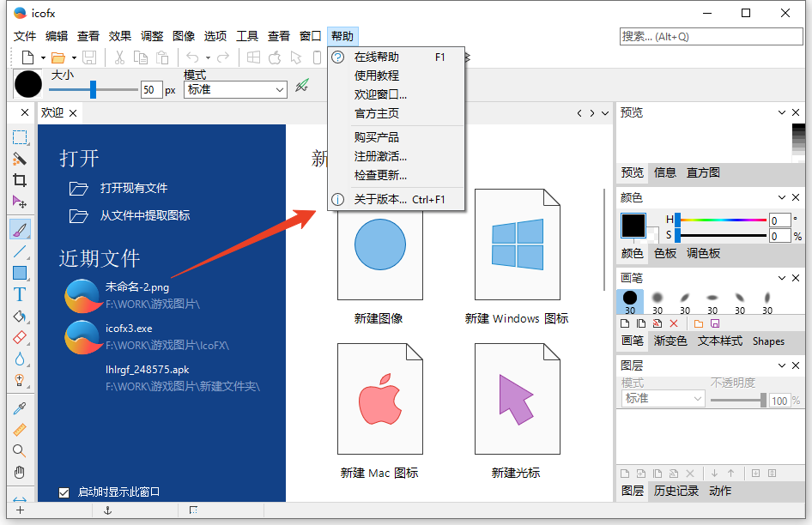Select the Zoom magnifier tool

[x=21, y=450]
